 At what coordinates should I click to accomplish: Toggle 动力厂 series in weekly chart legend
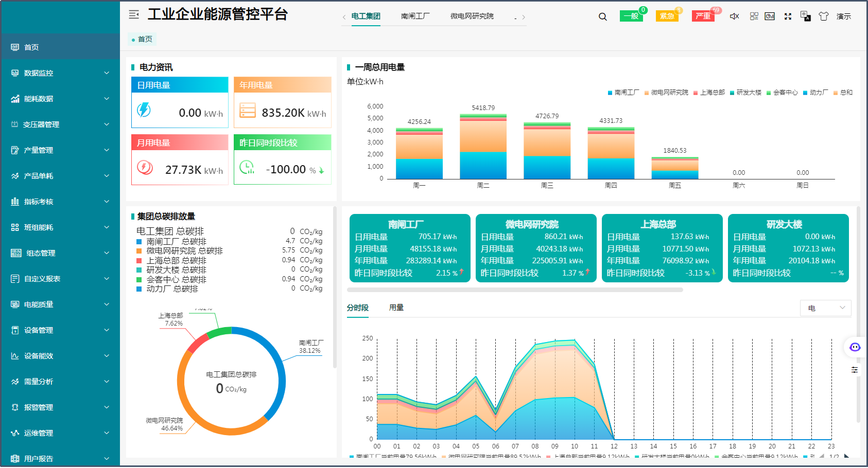click(815, 93)
